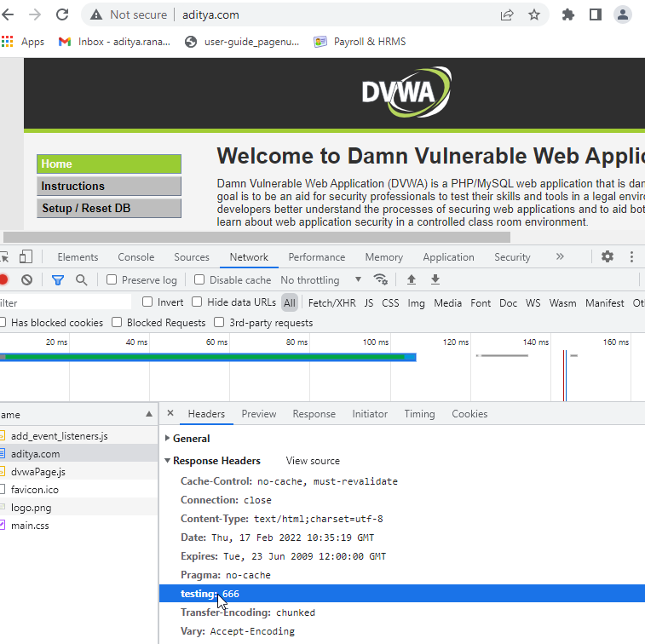Export HAR with the download arrow icon
This screenshot has height=644, width=645.
pos(435,279)
